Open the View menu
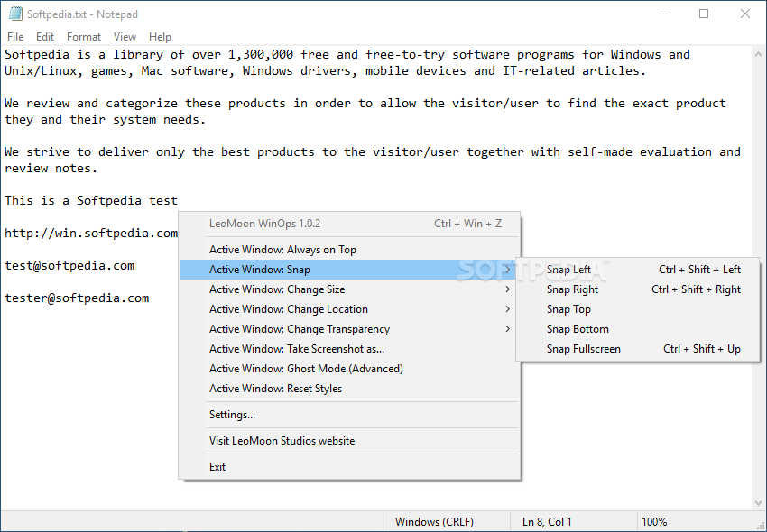 click(x=125, y=37)
